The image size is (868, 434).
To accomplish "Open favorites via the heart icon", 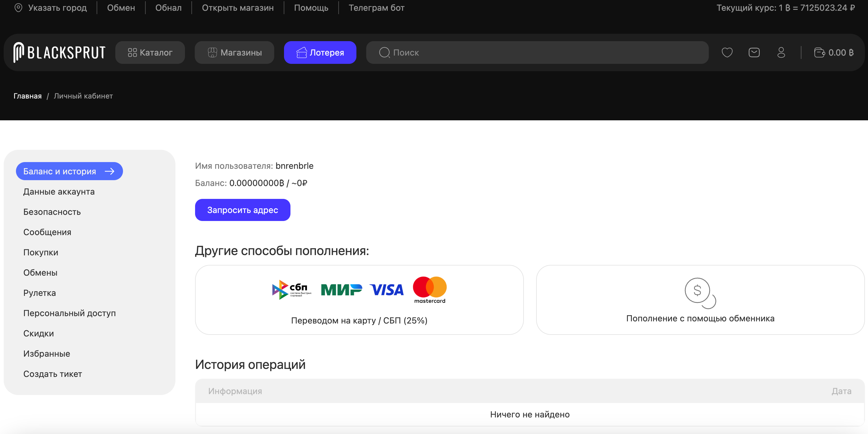I will [x=727, y=52].
